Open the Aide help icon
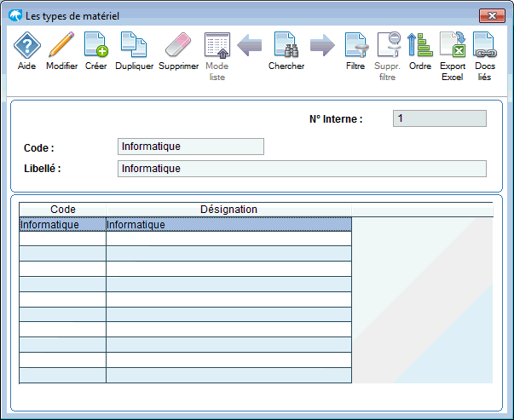This screenshot has width=514, height=420. (27, 45)
